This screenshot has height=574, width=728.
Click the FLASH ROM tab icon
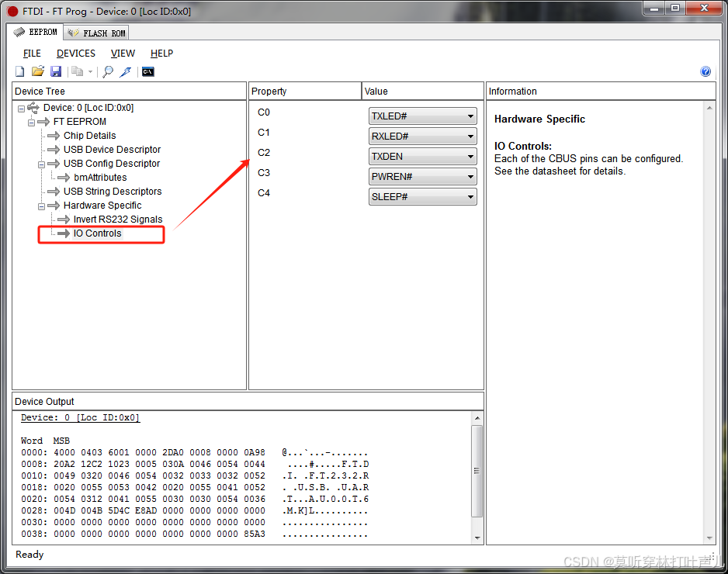(74, 33)
